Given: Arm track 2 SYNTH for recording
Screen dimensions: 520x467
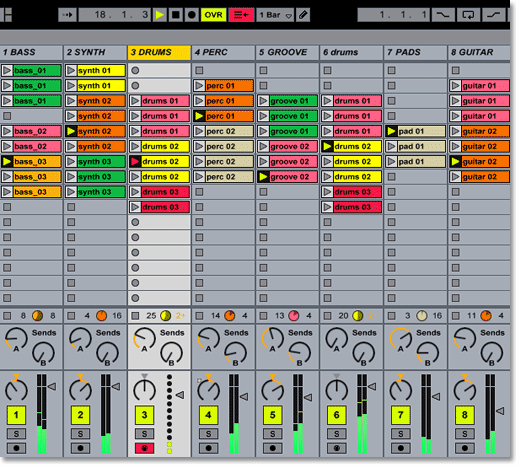Looking at the screenshot, I should tap(80, 448).
